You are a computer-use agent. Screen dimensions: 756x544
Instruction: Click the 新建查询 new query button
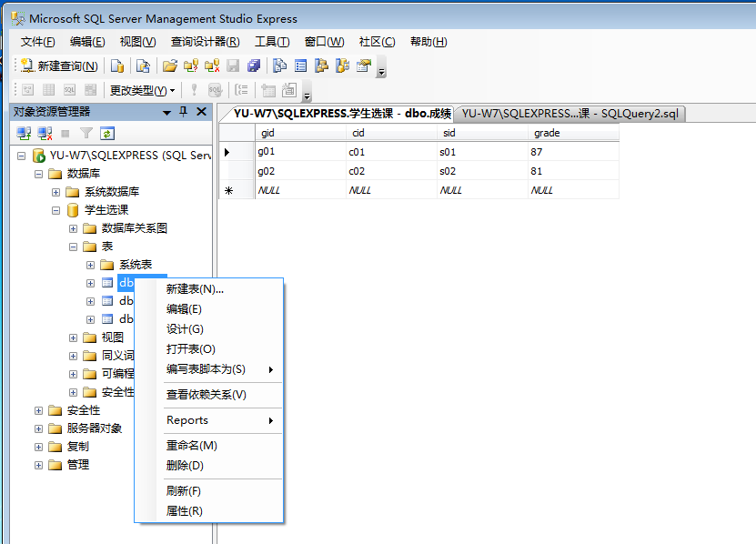coord(59,65)
